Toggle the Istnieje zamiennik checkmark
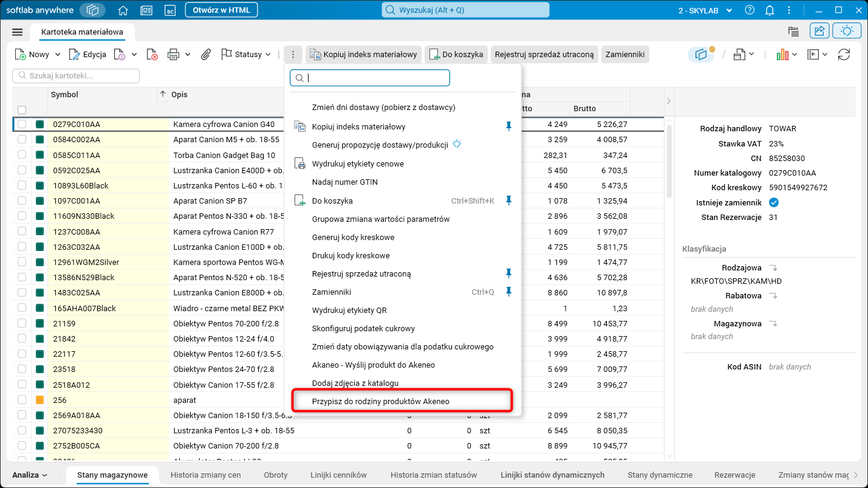 [x=774, y=202]
